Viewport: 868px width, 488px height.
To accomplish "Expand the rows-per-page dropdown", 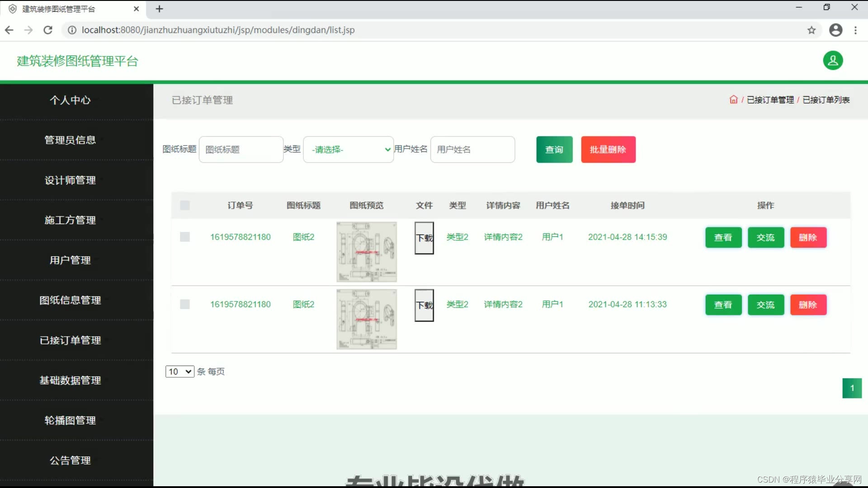I will pos(179,371).
